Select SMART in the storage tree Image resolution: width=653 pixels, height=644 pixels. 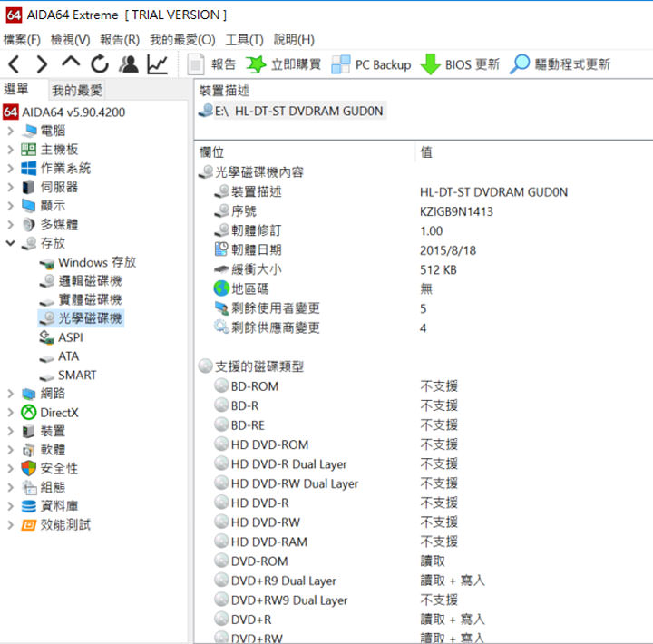(77, 375)
